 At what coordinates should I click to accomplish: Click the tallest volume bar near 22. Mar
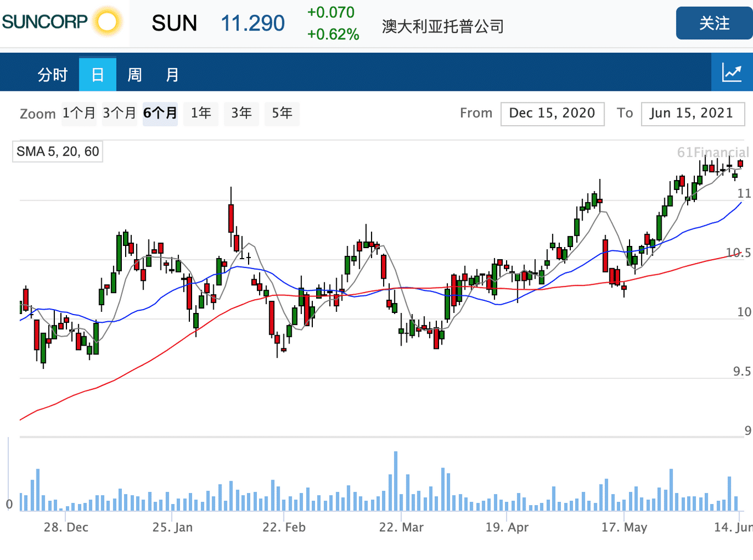coord(396,481)
